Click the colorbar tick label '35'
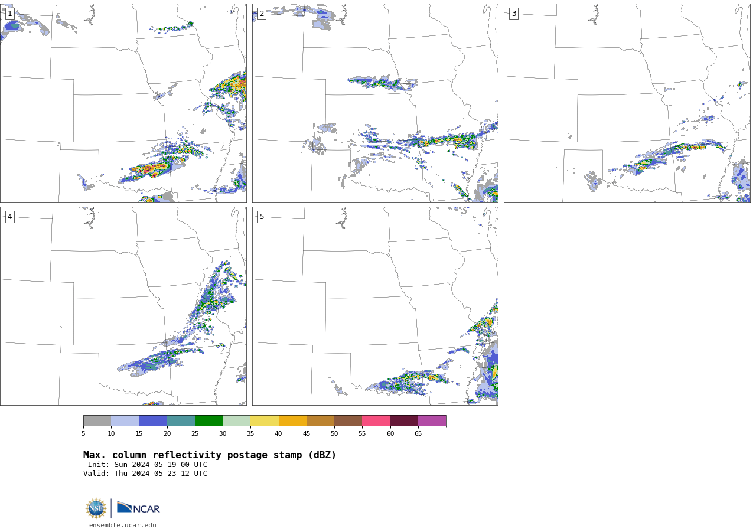756x532 pixels. 250,434
